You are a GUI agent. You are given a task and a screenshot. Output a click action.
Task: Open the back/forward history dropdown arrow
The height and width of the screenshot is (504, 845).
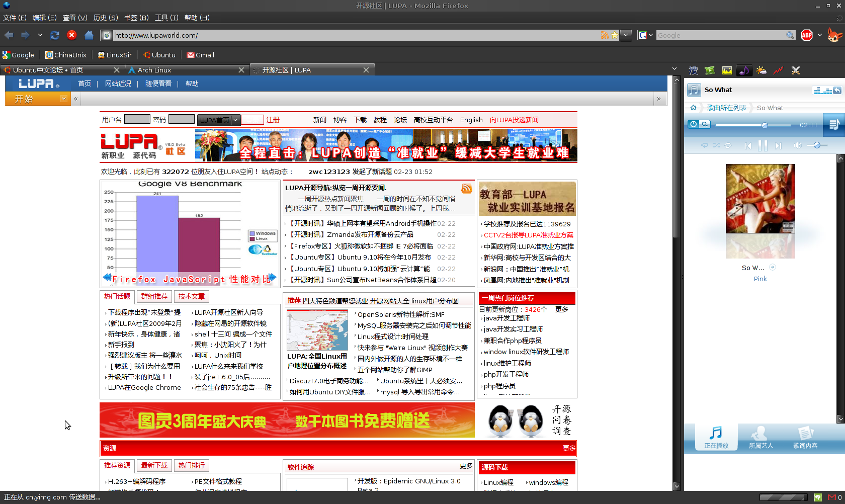click(x=40, y=35)
